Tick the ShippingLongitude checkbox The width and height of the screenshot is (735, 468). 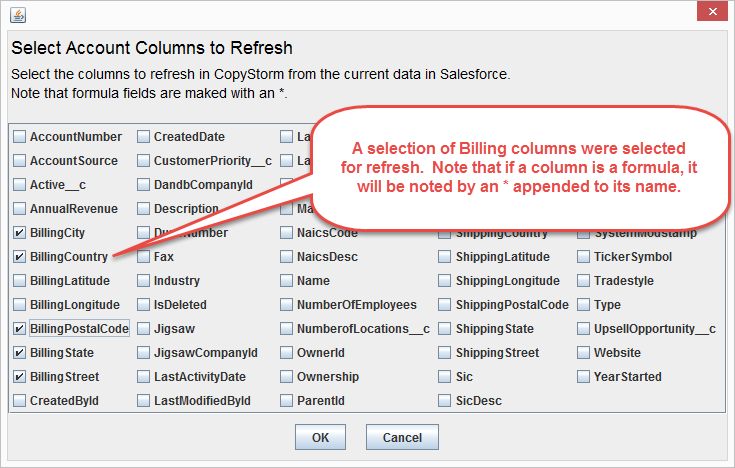tap(444, 280)
